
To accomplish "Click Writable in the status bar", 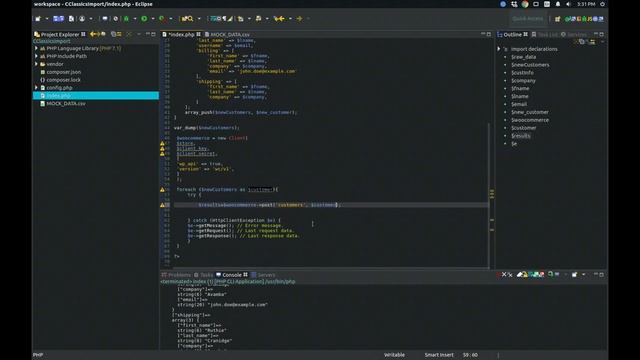I will click(394, 355).
